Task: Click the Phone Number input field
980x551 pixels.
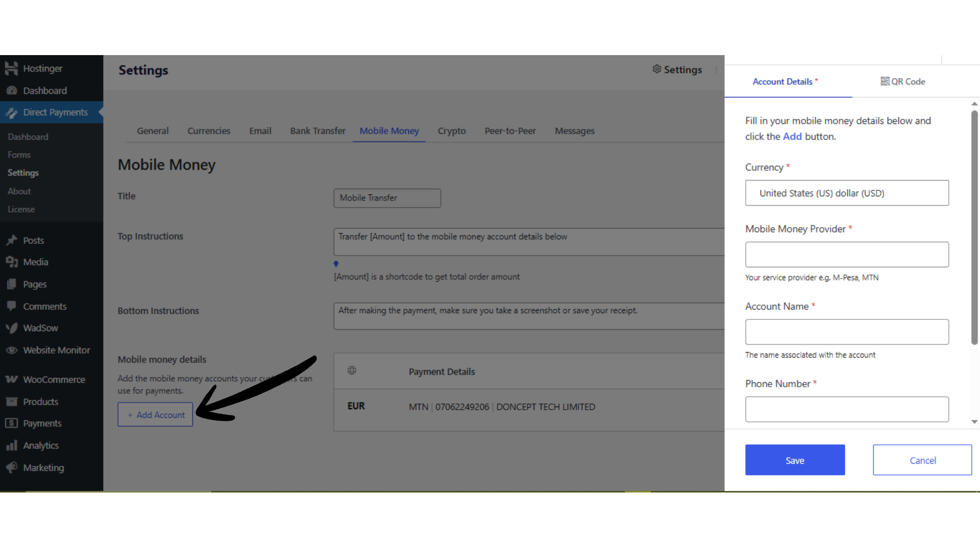Action: pos(847,409)
